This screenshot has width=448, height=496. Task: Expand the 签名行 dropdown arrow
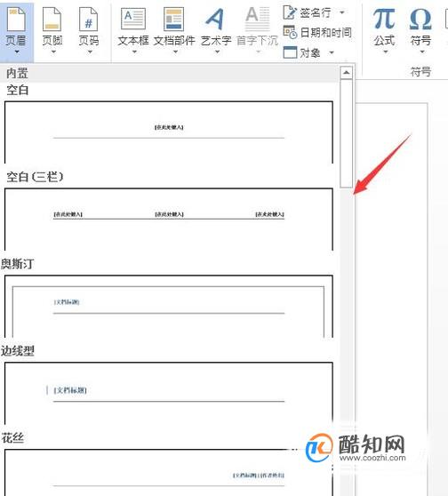[x=342, y=12]
